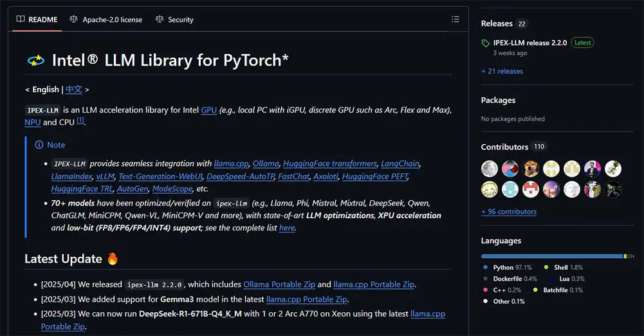Open the man-in-suit contributor avatar
This screenshot has height=336, width=644.
point(593,169)
